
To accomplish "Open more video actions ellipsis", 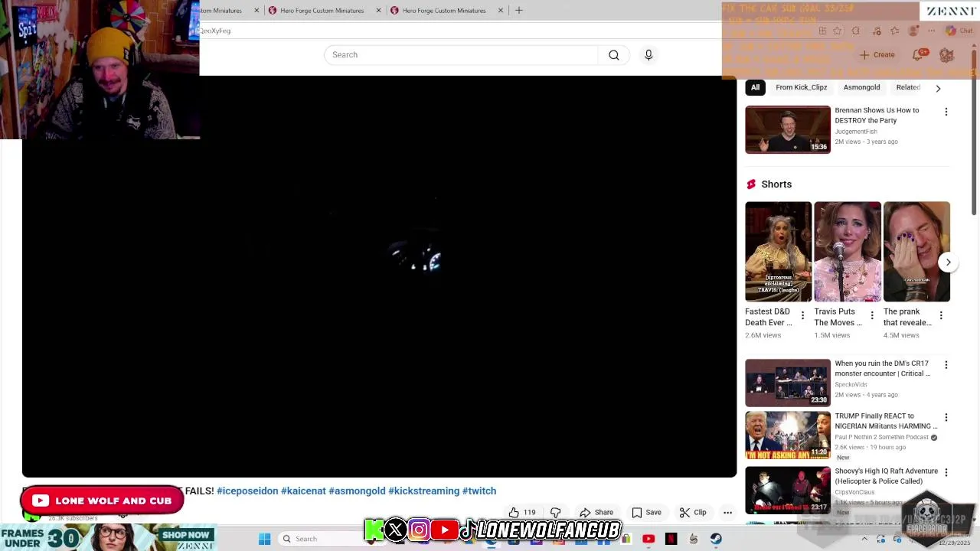I will [x=728, y=513].
